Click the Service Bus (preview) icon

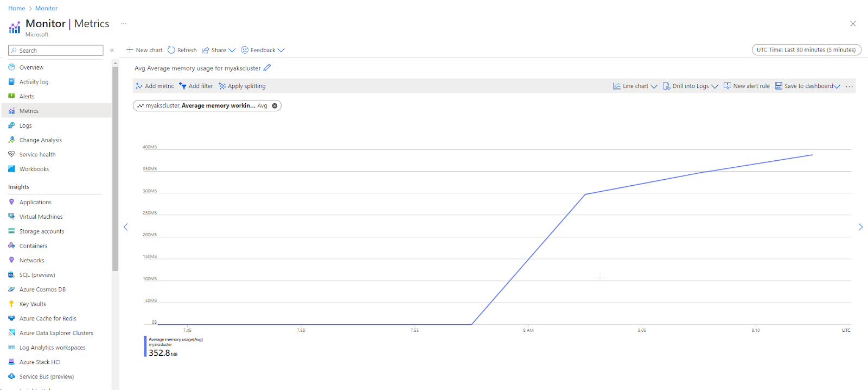coord(11,376)
